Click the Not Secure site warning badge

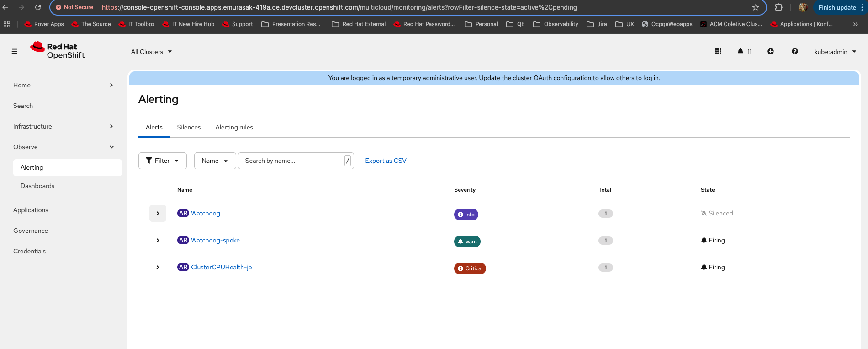click(74, 7)
